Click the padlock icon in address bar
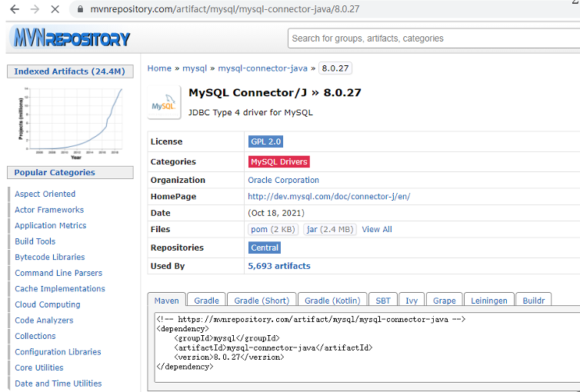 80,9
